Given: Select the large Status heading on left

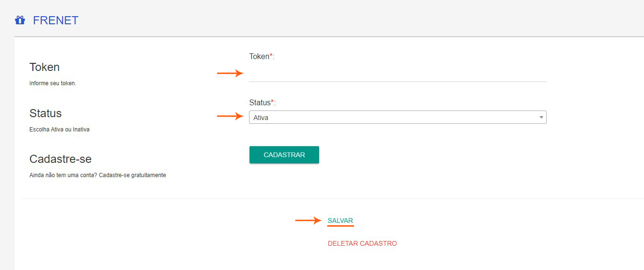Looking at the screenshot, I should pyautogui.click(x=45, y=113).
